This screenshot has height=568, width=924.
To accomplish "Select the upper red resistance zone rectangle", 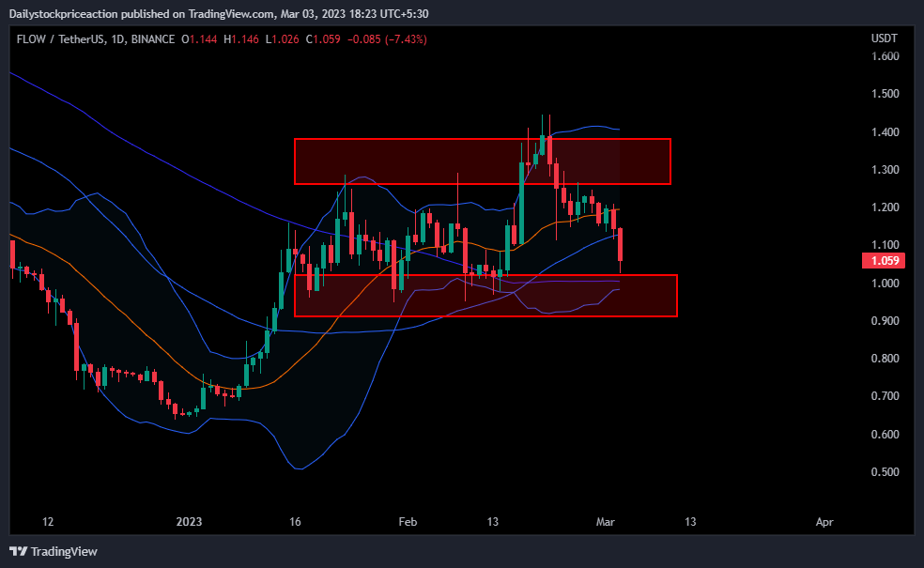I will point(482,161).
